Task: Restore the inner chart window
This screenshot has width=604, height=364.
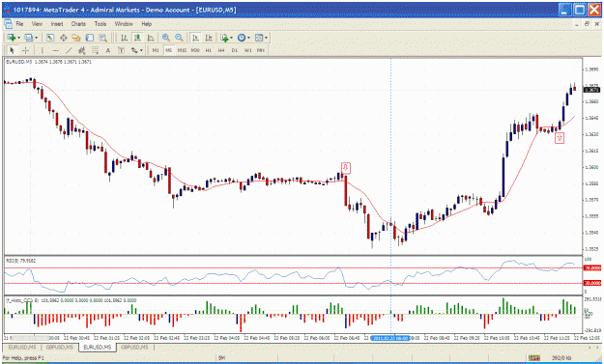Action: pyautogui.click(x=587, y=24)
